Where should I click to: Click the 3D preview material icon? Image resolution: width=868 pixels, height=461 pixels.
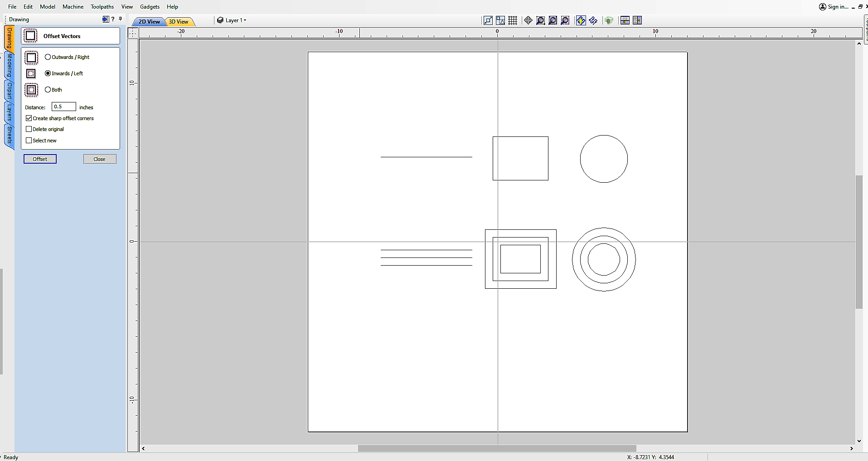(609, 20)
